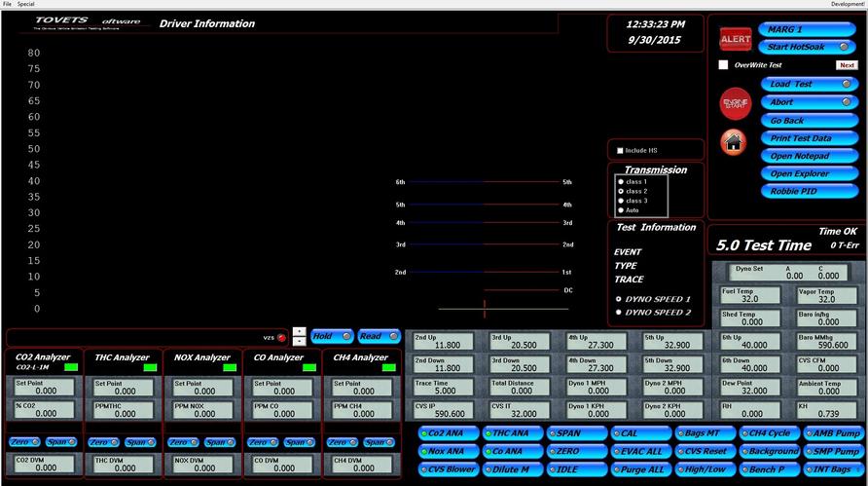The height and width of the screenshot is (486, 868).
Task: Click the Baro MMhg value field
Action: pyautogui.click(x=827, y=341)
